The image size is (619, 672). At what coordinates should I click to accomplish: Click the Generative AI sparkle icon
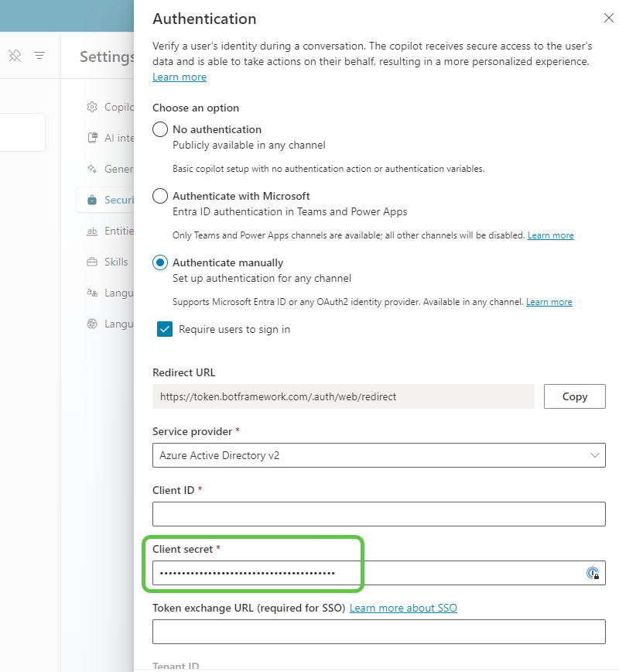91,169
